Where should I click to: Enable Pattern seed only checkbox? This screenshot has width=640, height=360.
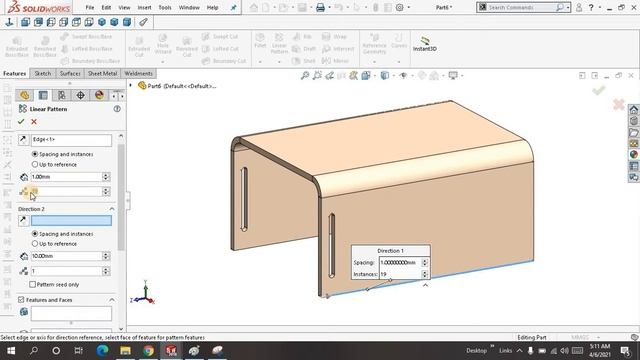click(33, 284)
